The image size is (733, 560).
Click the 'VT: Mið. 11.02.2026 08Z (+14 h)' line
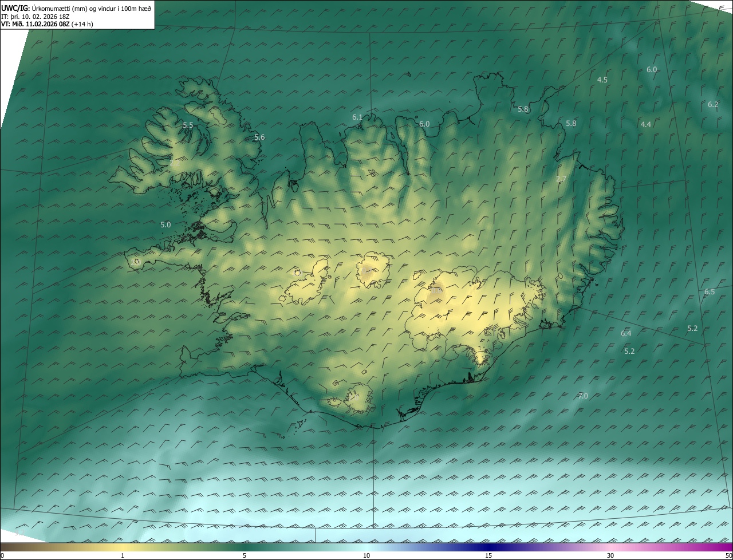click(x=46, y=25)
